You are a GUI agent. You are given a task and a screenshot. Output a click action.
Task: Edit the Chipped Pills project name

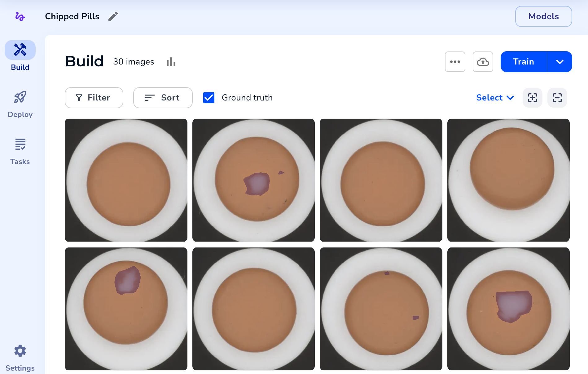pyautogui.click(x=113, y=16)
